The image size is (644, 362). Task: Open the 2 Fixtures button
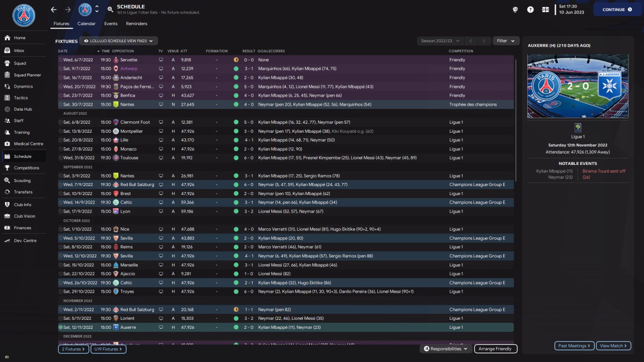pyautogui.click(x=73, y=349)
